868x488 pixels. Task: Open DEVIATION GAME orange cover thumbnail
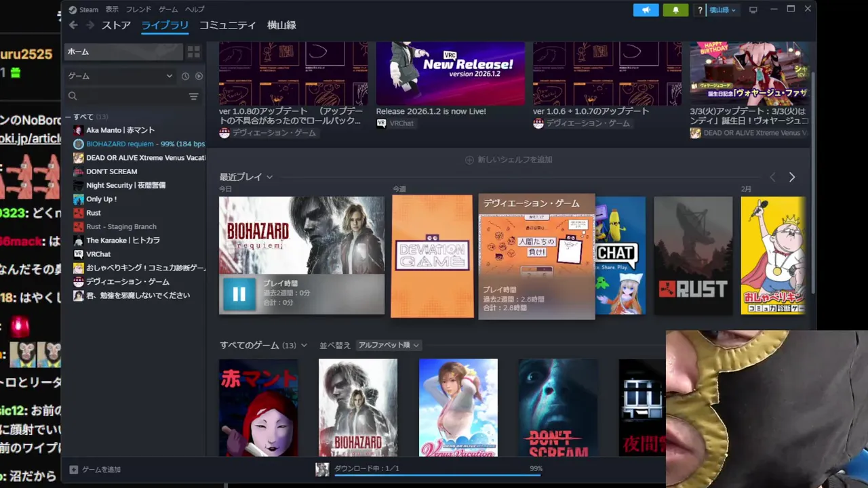(432, 256)
